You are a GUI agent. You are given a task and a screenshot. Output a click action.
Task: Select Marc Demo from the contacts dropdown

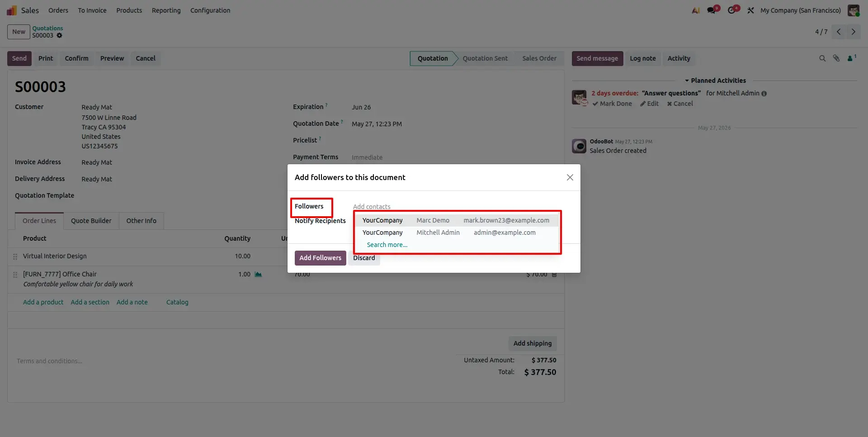point(456,220)
